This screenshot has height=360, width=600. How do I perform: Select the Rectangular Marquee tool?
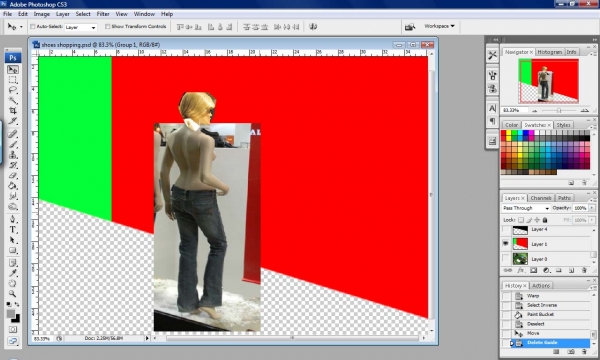pyautogui.click(x=13, y=80)
